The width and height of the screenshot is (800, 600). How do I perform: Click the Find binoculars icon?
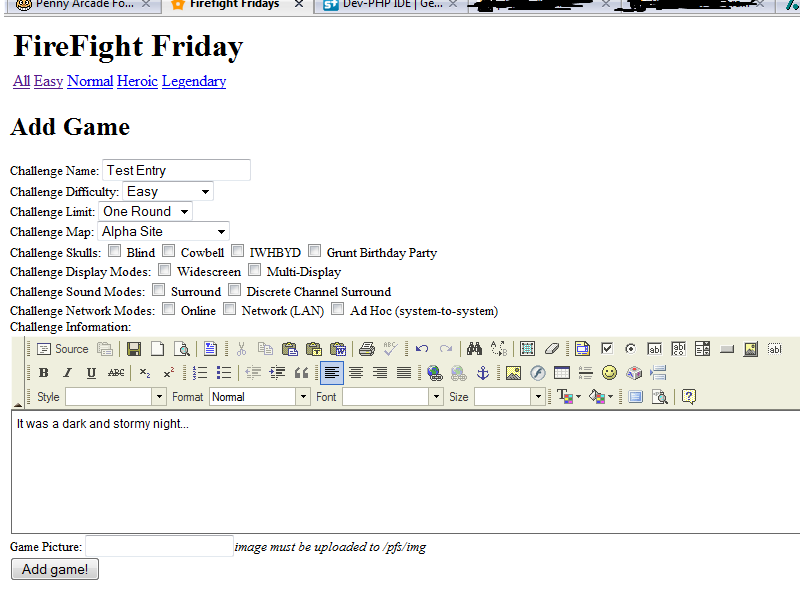click(474, 349)
